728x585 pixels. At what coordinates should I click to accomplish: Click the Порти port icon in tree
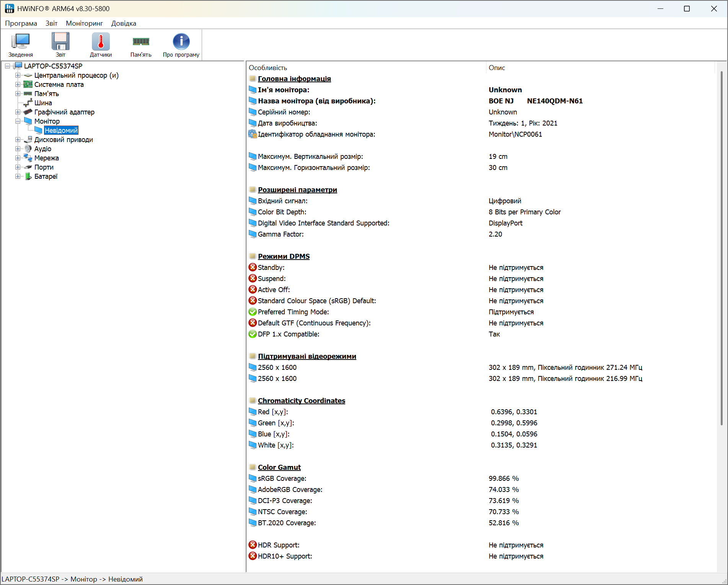click(x=28, y=167)
